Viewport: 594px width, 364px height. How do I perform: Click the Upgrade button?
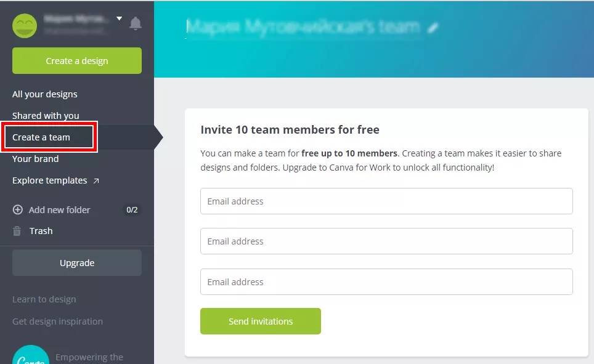[77, 262]
